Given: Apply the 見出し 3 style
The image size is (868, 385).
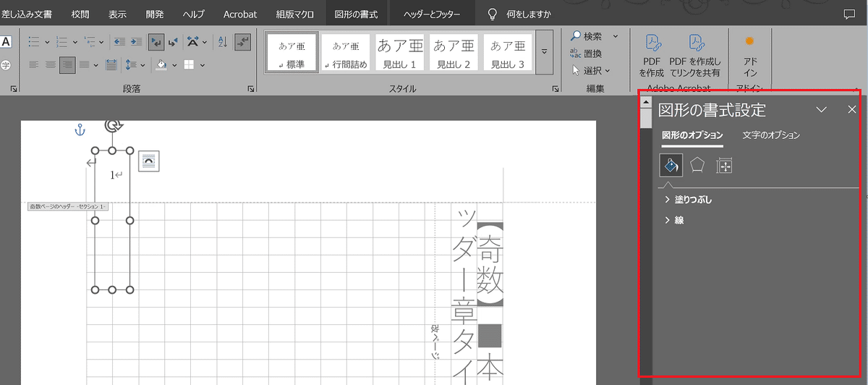Looking at the screenshot, I should tap(507, 52).
